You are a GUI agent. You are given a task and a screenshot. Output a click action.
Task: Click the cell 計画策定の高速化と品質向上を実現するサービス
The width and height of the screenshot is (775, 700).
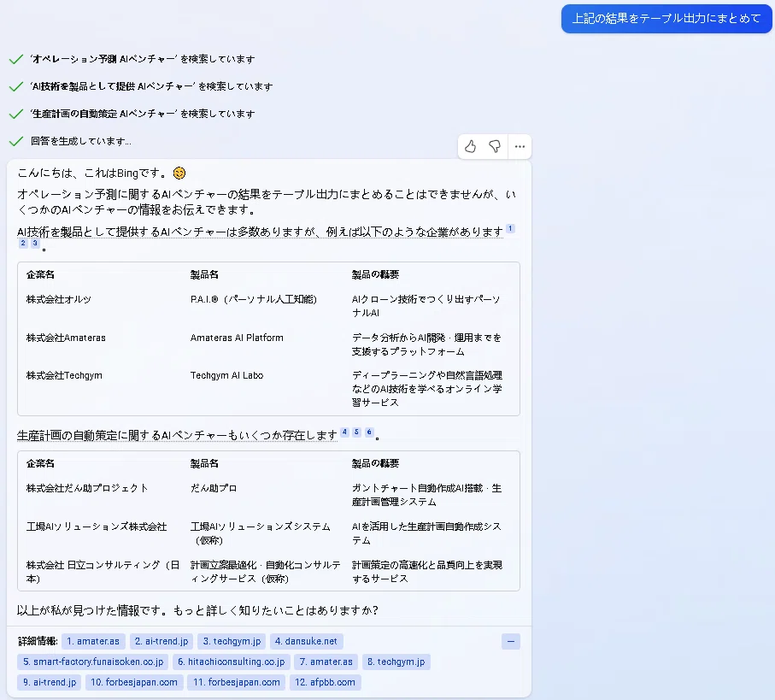(427, 572)
